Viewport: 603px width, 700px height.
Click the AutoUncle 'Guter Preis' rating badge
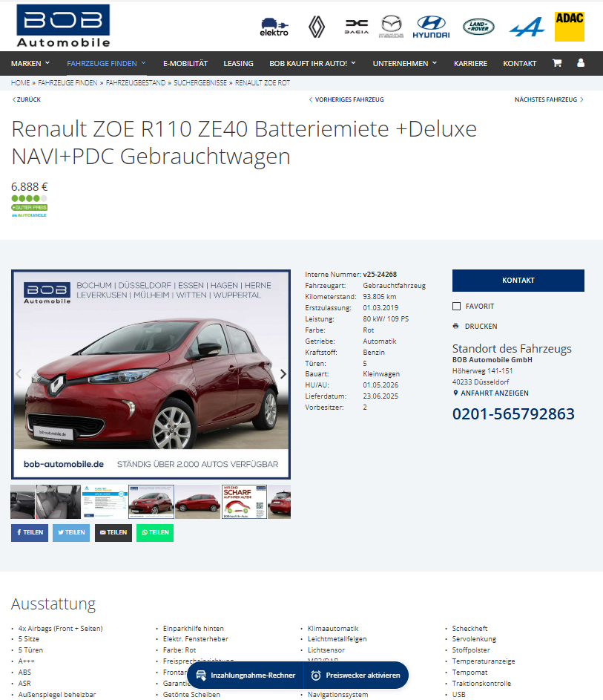click(30, 206)
